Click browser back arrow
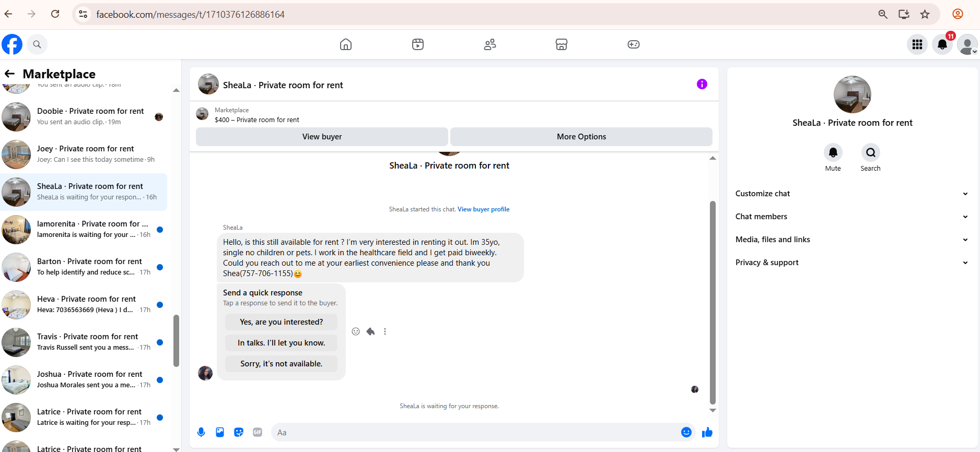 coord(8,14)
